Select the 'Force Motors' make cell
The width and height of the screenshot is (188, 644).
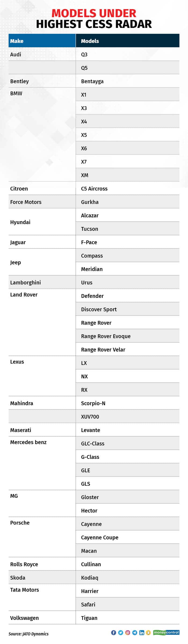pos(26,202)
